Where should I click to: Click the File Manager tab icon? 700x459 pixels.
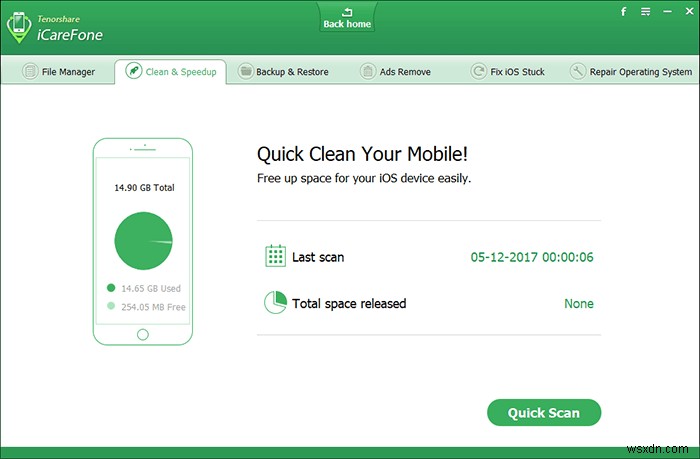coord(30,71)
